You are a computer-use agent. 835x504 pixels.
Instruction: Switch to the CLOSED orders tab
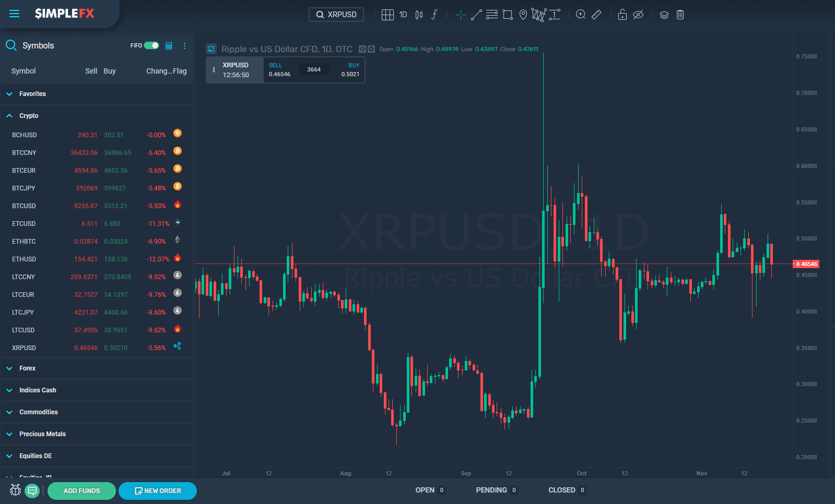point(567,490)
